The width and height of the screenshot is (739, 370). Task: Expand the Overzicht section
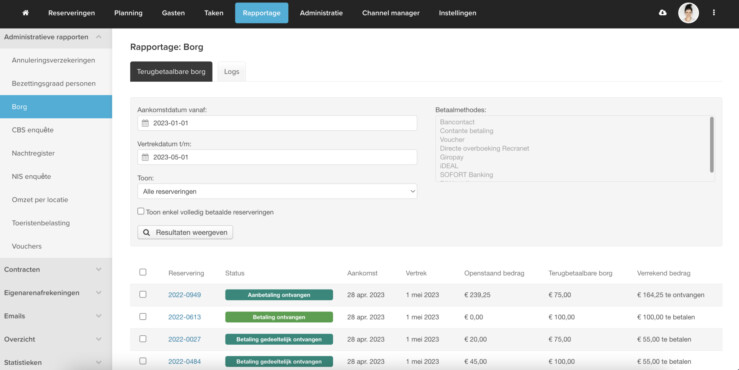click(x=56, y=339)
